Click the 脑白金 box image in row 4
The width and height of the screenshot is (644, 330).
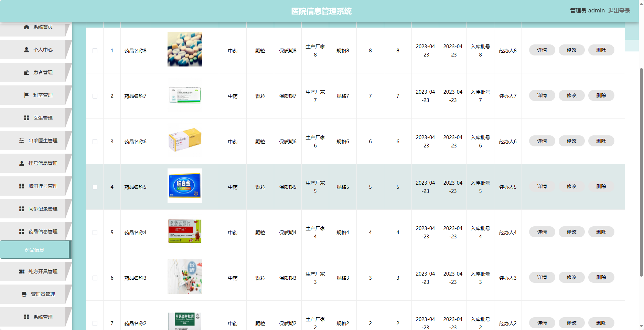pyautogui.click(x=185, y=186)
